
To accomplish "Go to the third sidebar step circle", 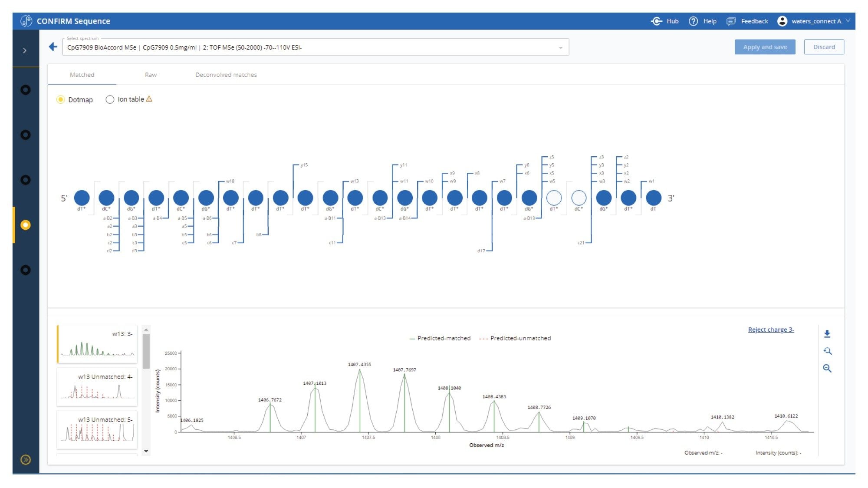I will click(26, 180).
